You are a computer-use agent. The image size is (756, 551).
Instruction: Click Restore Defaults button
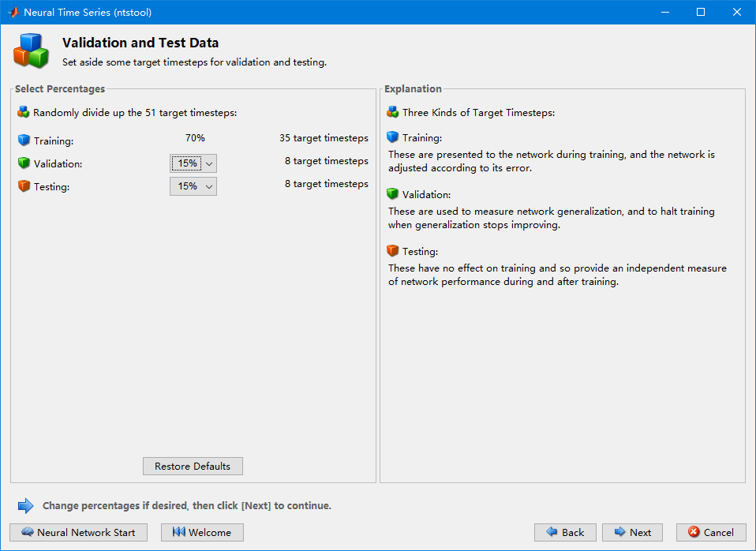[193, 466]
